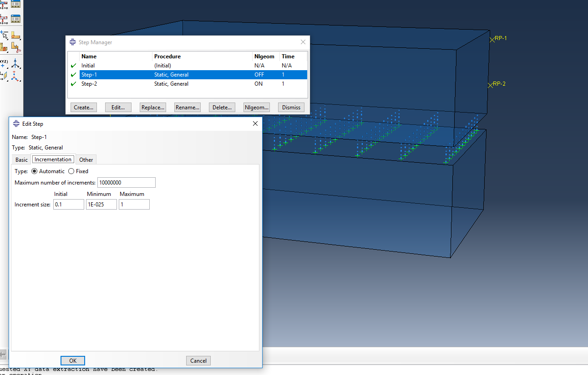Close the Step Manager window

(303, 42)
